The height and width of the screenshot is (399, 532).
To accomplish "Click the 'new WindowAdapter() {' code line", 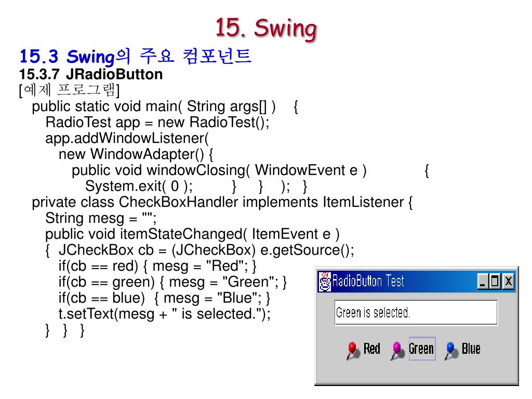I will [x=136, y=154].
